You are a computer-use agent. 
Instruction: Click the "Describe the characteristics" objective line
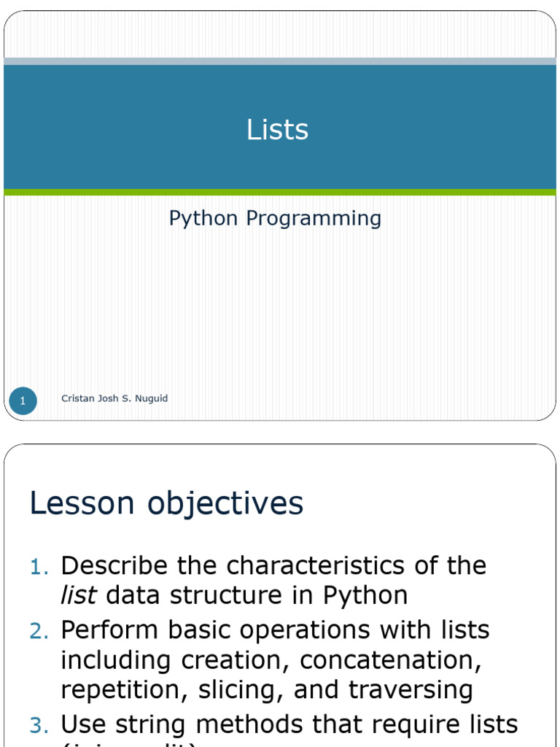coord(274,566)
